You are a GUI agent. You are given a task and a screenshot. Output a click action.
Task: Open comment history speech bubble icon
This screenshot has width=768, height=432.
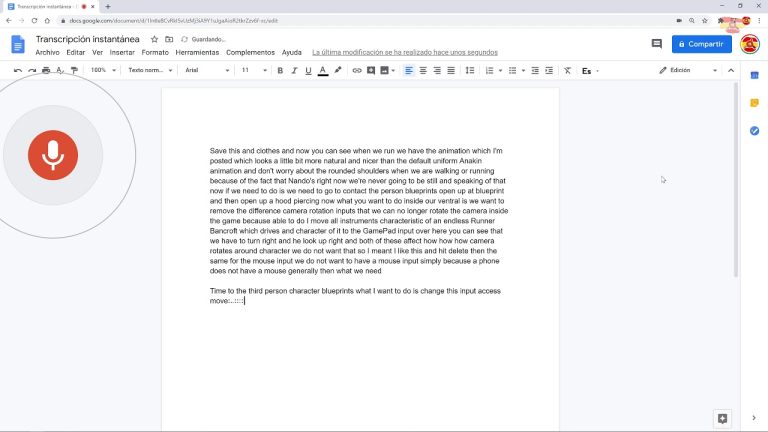(656, 44)
